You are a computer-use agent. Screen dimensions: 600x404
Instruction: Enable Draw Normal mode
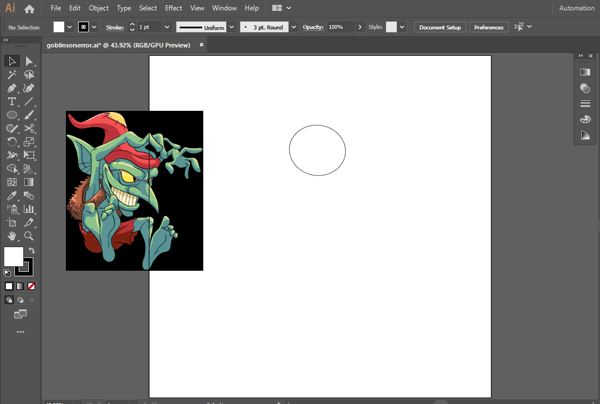pos(9,300)
